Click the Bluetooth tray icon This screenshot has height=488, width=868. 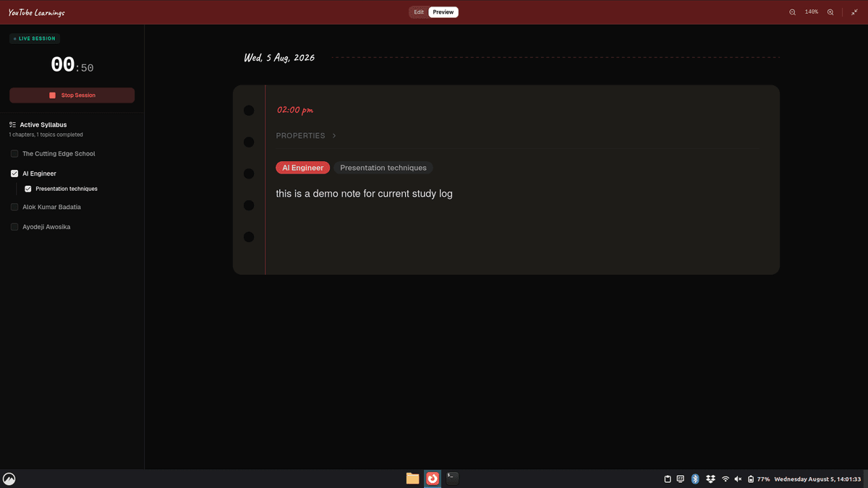pos(695,479)
